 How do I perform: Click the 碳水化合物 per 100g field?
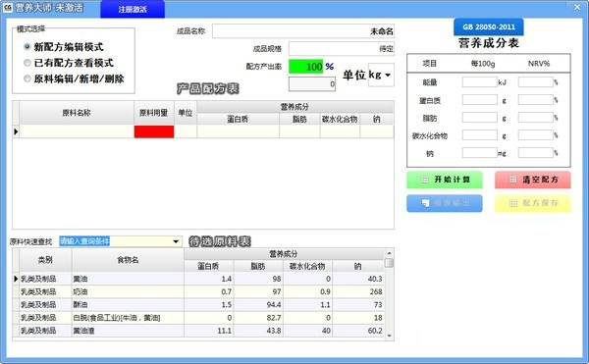tap(480, 135)
